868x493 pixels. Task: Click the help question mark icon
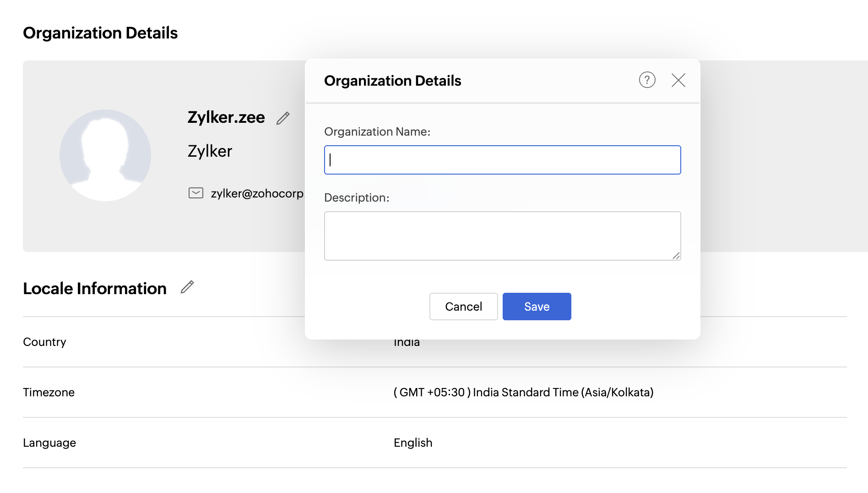647,80
